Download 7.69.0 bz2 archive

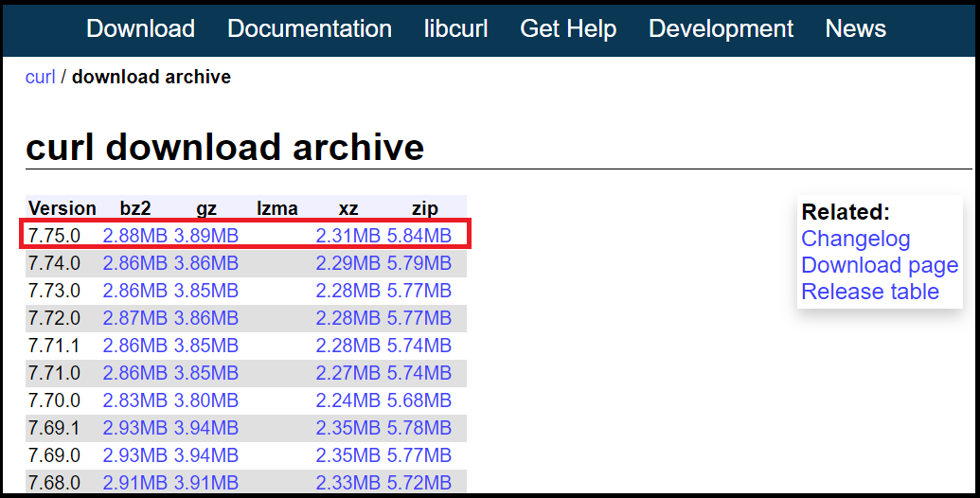[x=135, y=455]
